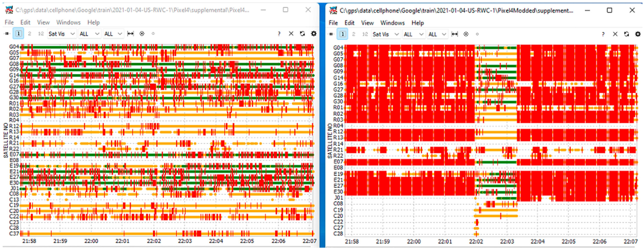Viewport: 644px width, 250px height.
Task: Click the red G04 band in the right plot
Action: click(x=410, y=48)
